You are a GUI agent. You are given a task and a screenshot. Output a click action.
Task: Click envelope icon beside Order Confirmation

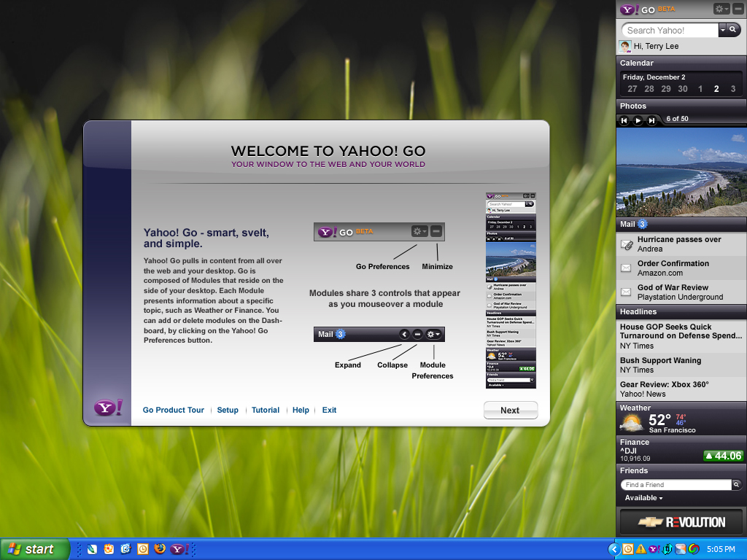tap(626, 268)
